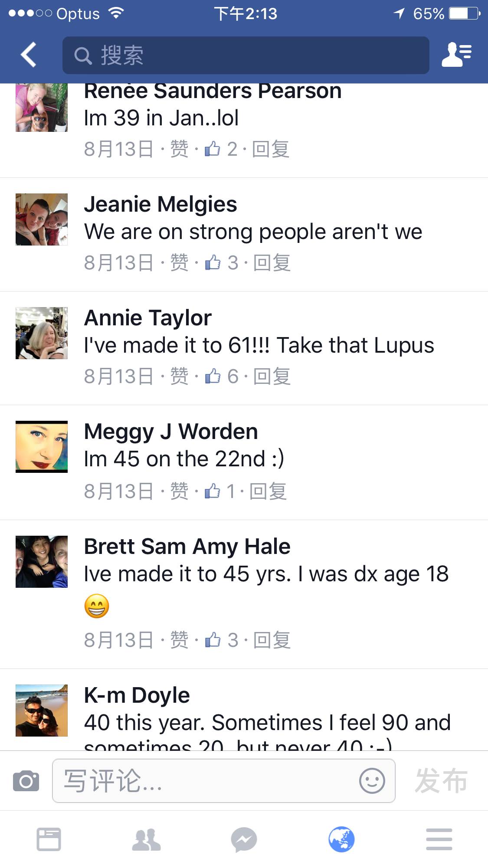Like Annie Taylor's comment via 赞

(179, 376)
